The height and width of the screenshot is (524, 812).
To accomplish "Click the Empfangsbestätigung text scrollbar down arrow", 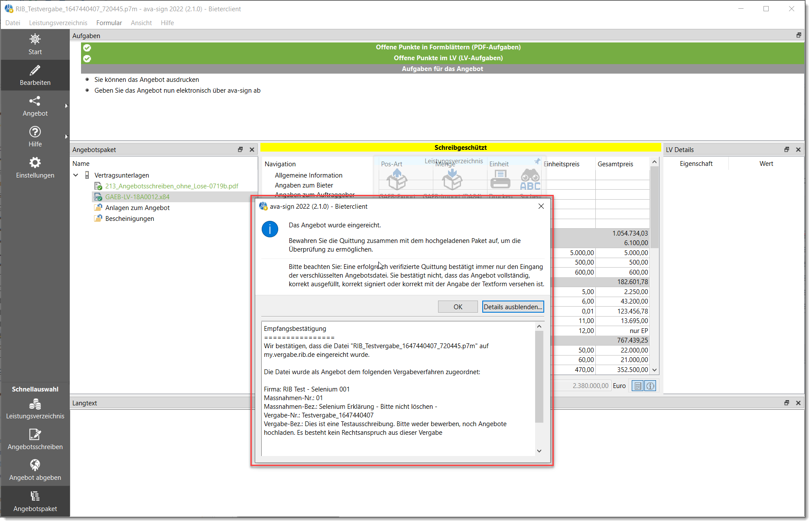I will (x=539, y=451).
